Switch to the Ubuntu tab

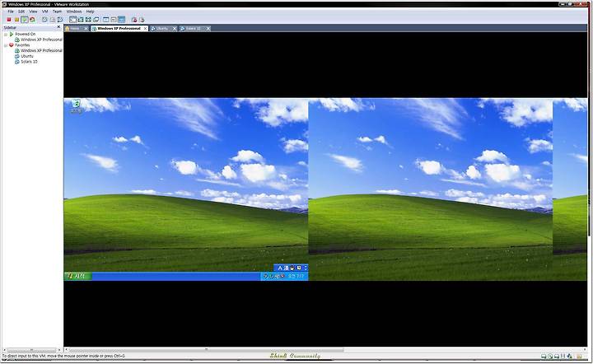pos(162,28)
